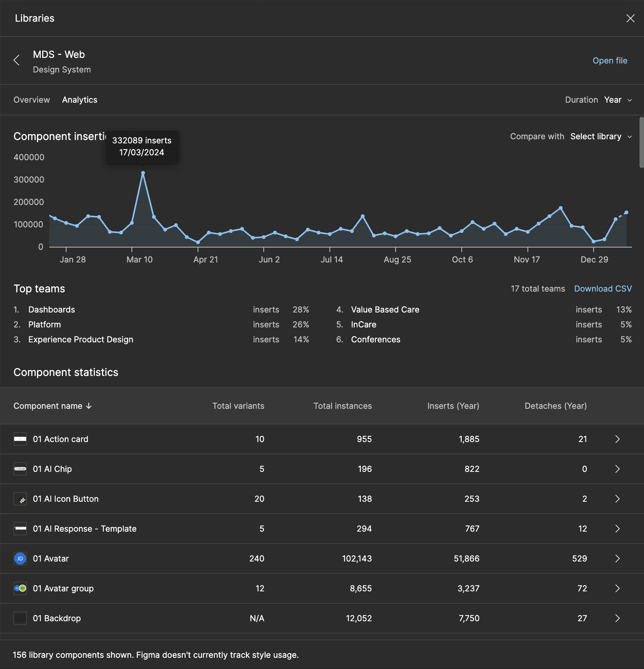The height and width of the screenshot is (669, 644).
Task: Click the last dashed-line data point on chart
Action: (626, 212)
